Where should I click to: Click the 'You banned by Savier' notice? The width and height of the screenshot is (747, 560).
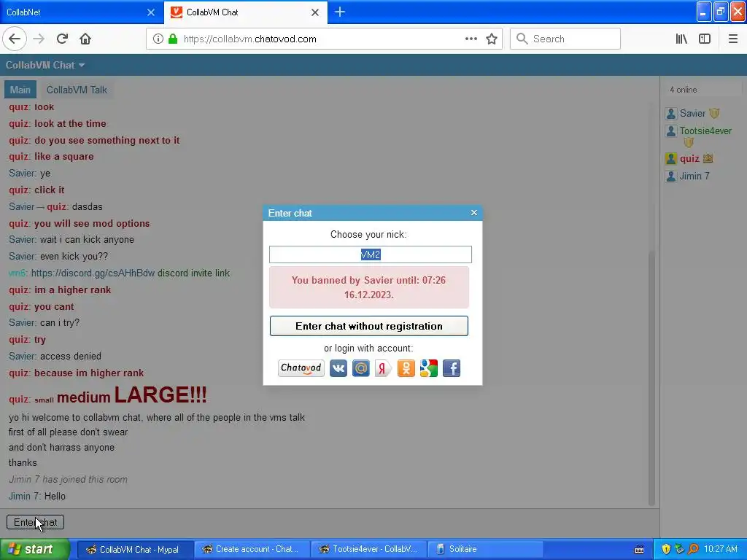(x=368, y=287)
